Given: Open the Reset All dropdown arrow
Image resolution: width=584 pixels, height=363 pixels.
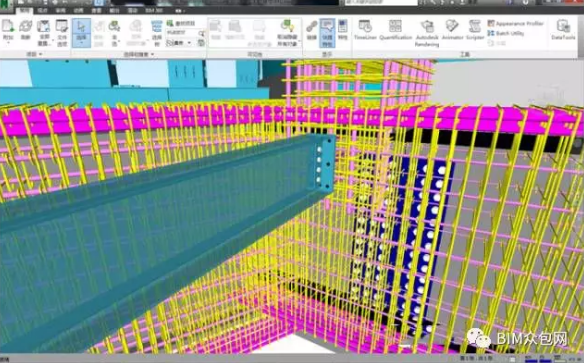Looking at the screenshot, I should tap(53, 40).
